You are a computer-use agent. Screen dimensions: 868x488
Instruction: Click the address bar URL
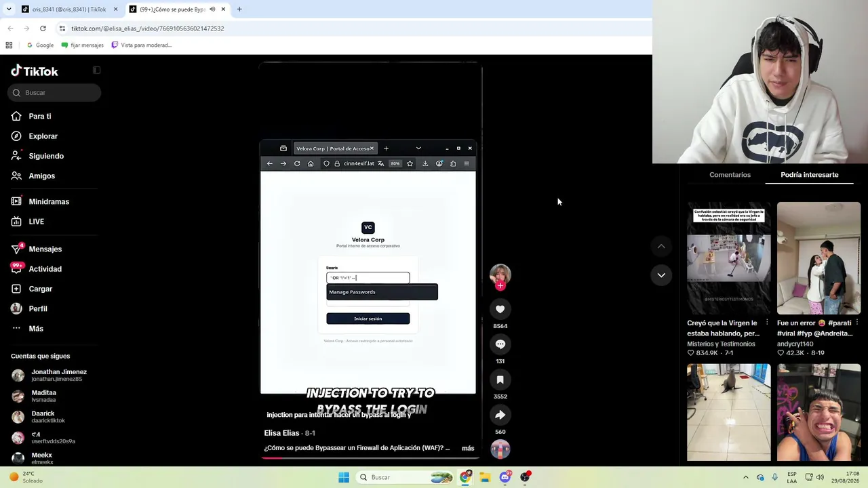(x=148, y=28)
